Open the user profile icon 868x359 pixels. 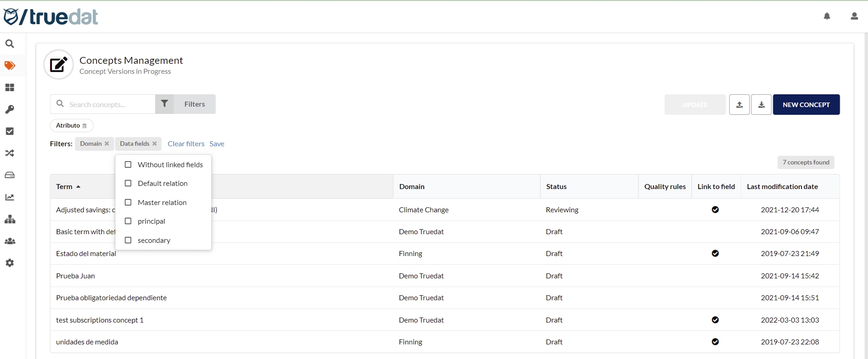coord(854,16)
